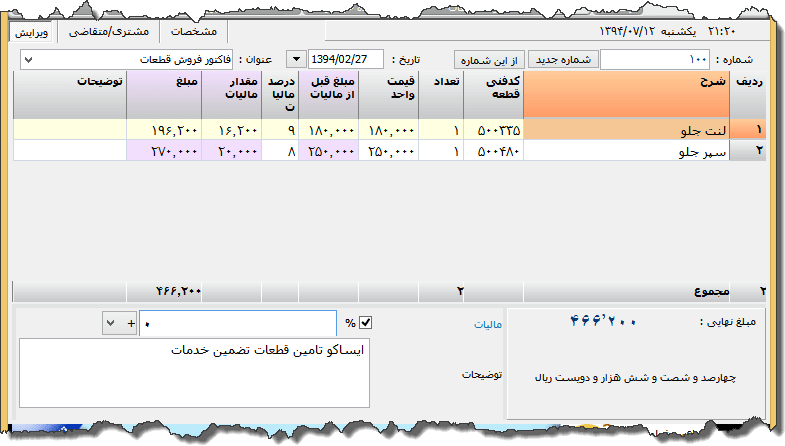Viewport: 785px width, 446px height.
Task: Click the مالیات blue link label
Action: 485,325
